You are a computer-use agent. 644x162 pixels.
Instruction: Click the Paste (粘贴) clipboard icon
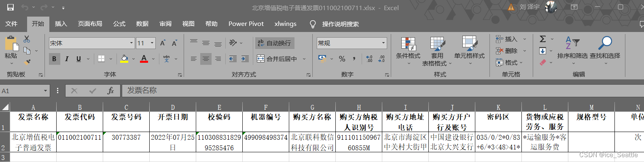[x=11, y=43]
